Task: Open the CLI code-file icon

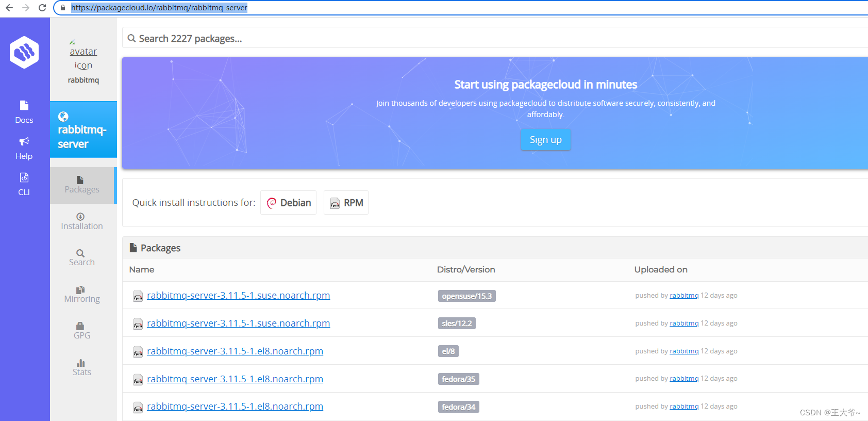Action: (x=24, y=177)
